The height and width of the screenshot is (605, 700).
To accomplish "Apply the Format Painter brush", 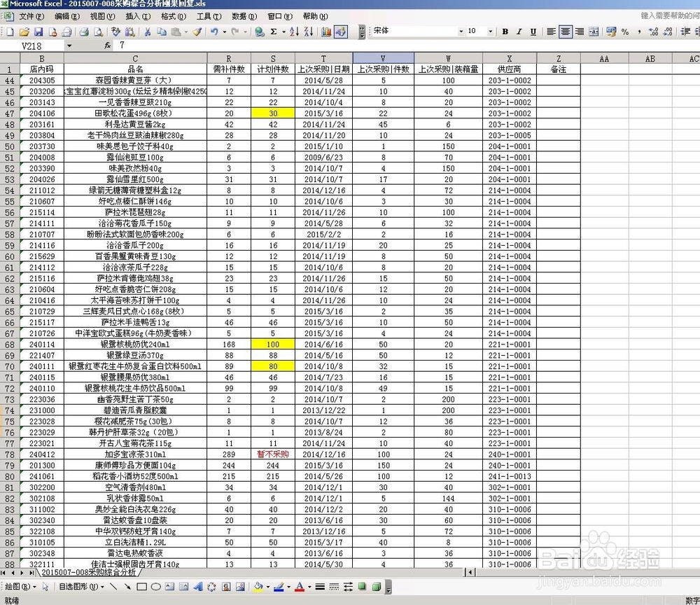I will (197, 32).
